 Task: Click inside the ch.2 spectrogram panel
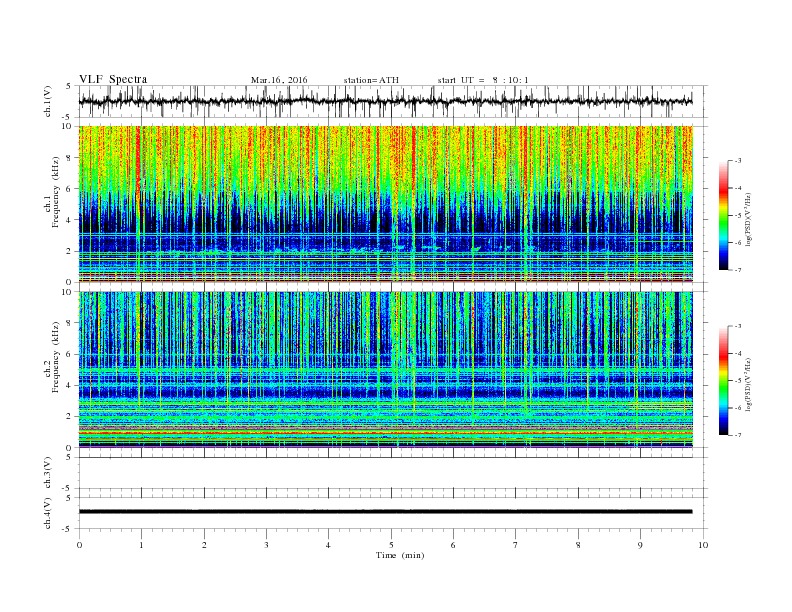coord(385,370)
